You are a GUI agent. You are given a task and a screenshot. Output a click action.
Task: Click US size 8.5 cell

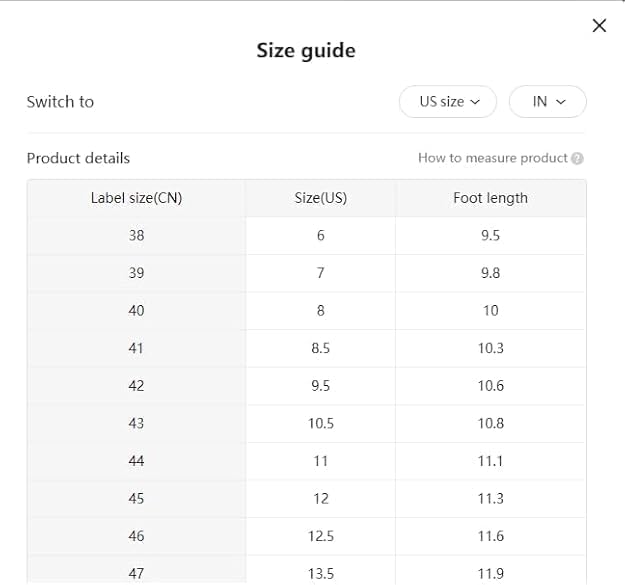(x=320, y=348)
